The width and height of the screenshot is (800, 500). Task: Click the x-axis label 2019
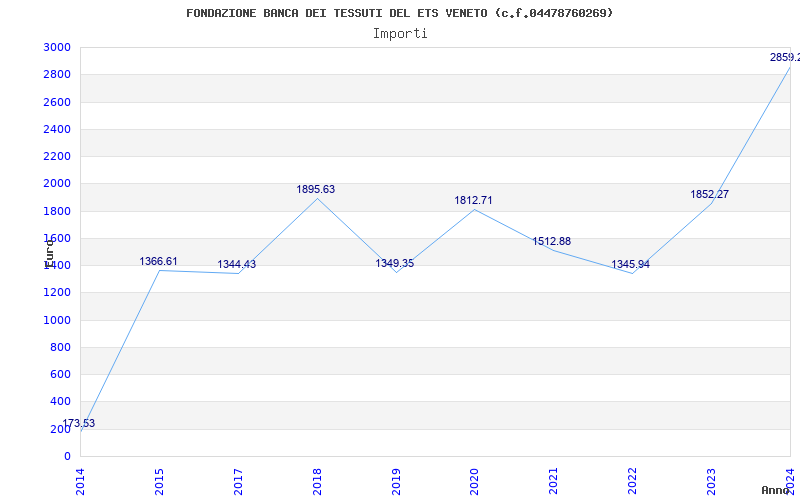click(396, 482)
